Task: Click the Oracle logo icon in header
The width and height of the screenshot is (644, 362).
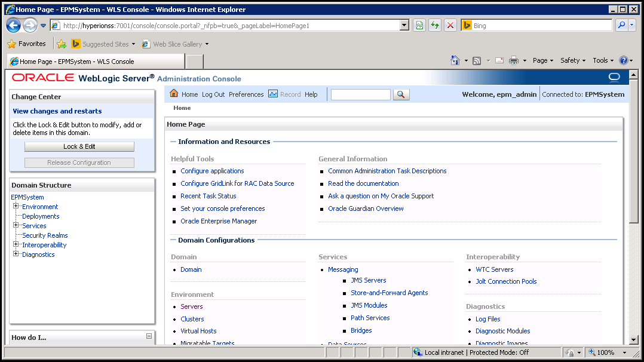Action: pyautogui.click(x=614, y=77)
